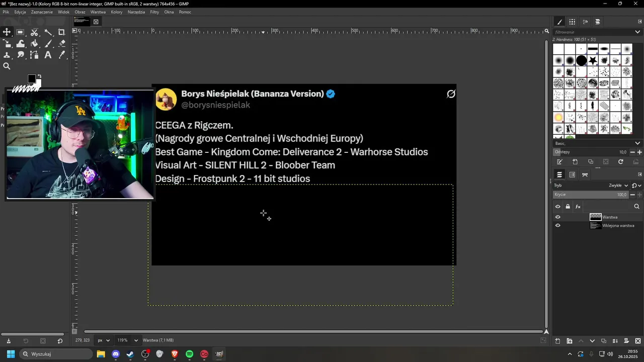Viewport: 644px width, 362px height.
Task: Select the Bucket Fill tool
Action: [x=34, y=44]
